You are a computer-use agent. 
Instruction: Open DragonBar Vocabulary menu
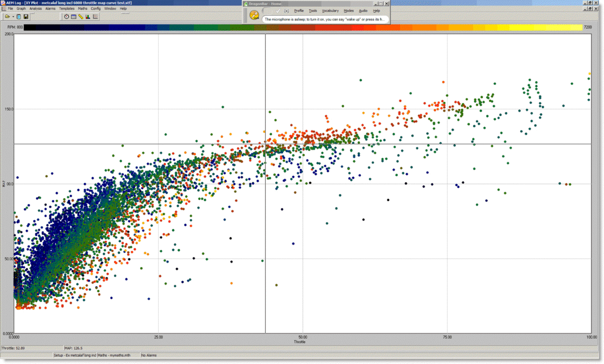click(330, 11)
